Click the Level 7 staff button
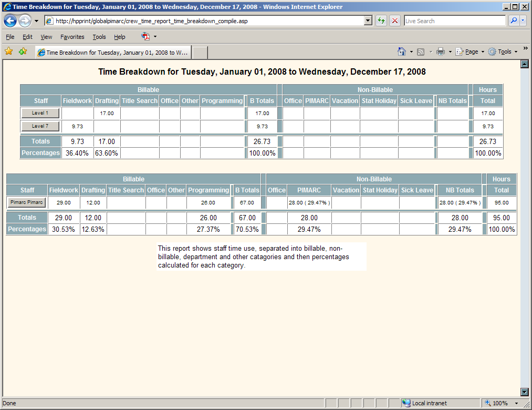Screen dimensions: 532x410 [x=40, y=126]
